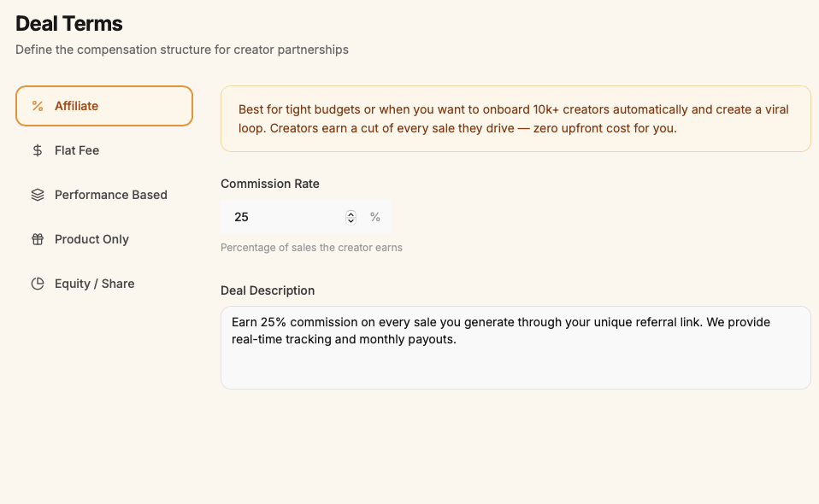Select the layers icon next to Performance Based

pyautogui.click(x=37, y=195)
